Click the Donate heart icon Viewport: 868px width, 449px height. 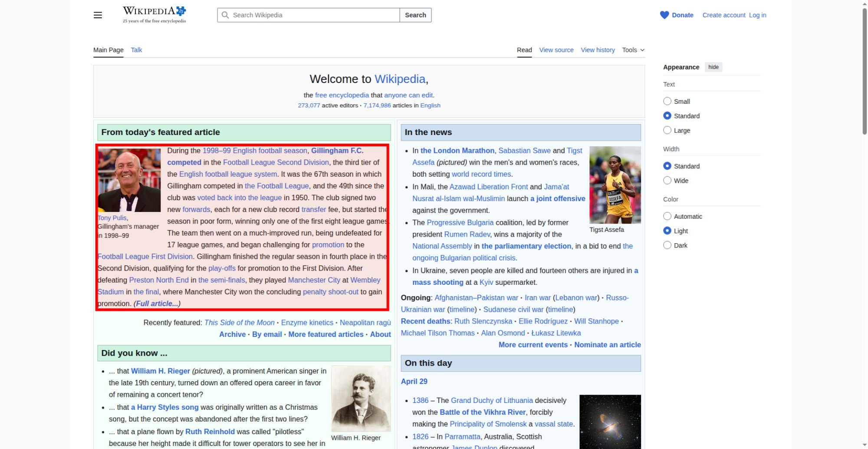[x=664, y=15]
